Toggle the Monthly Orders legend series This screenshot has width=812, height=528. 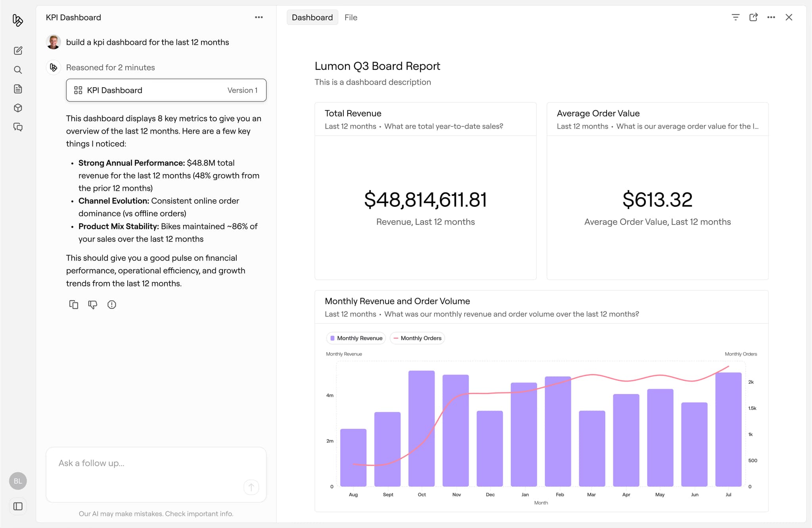417,338
